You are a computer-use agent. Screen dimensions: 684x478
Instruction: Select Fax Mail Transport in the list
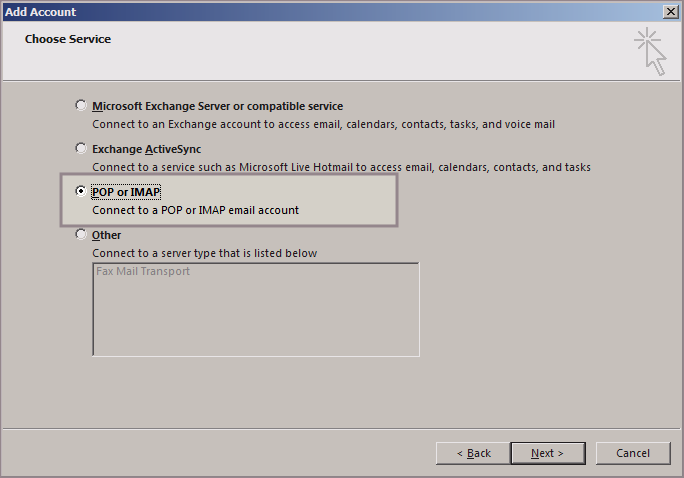click(x=143, y=271)
